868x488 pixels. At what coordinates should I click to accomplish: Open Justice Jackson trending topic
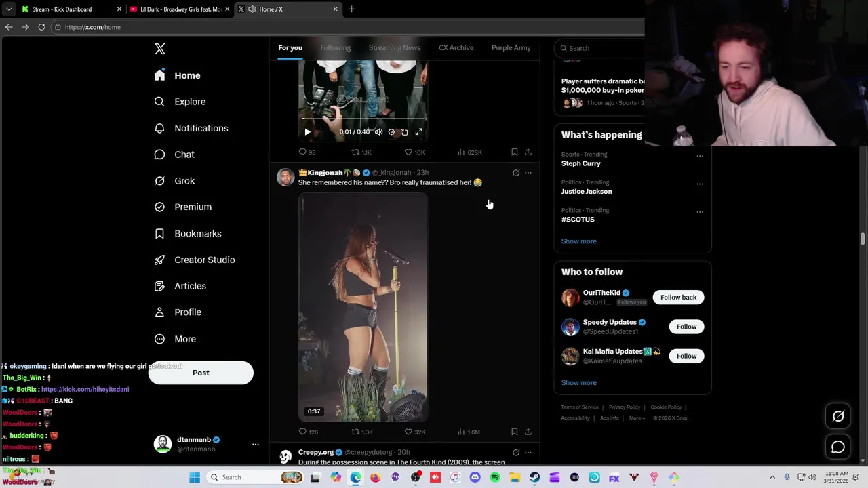587,192
